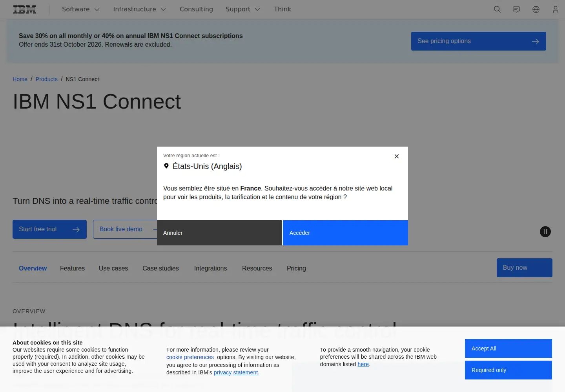Click the IBM NS1 Connect heading

coord(97,102)
